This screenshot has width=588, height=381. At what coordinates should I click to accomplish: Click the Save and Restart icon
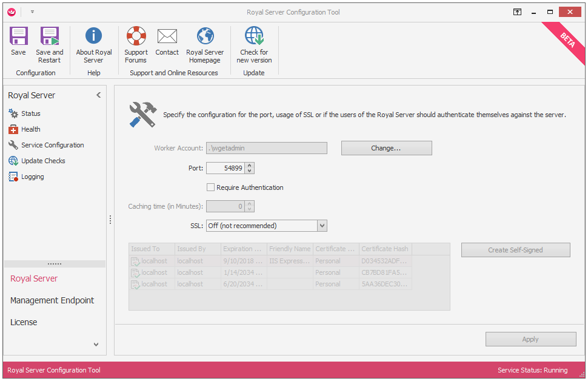[x=49, y=37]
